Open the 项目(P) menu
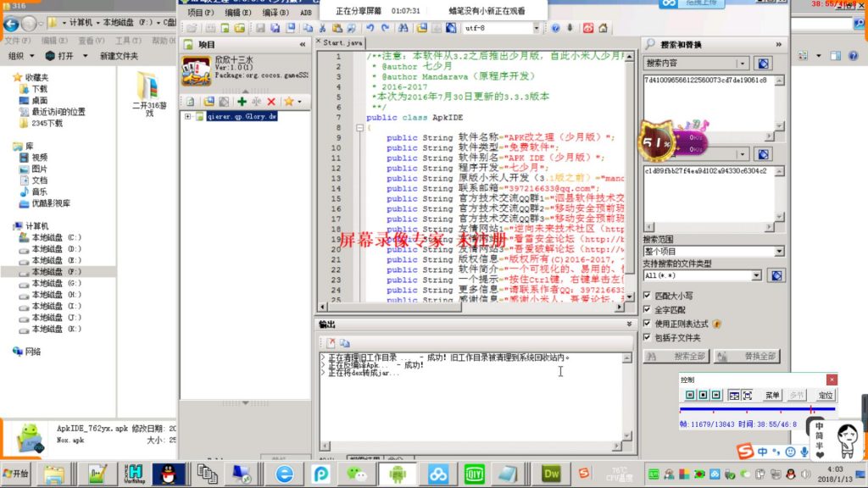The image size is (868, 488). pos(200,12)
